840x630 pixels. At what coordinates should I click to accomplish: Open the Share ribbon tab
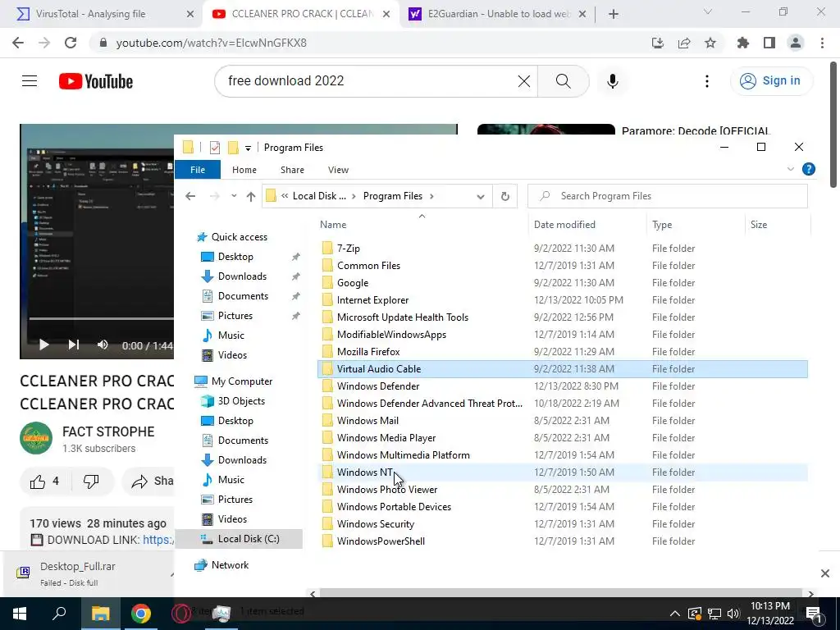click(292, 170)
